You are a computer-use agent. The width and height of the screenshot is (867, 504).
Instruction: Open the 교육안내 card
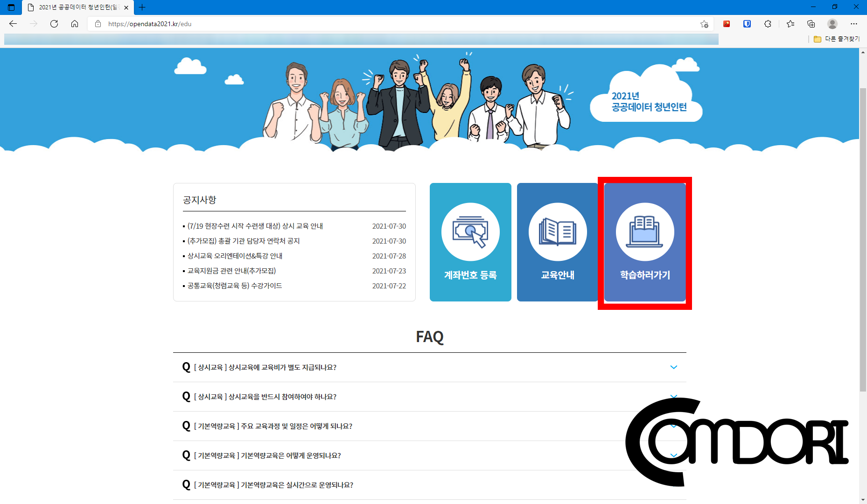click(x=558, y=242)
